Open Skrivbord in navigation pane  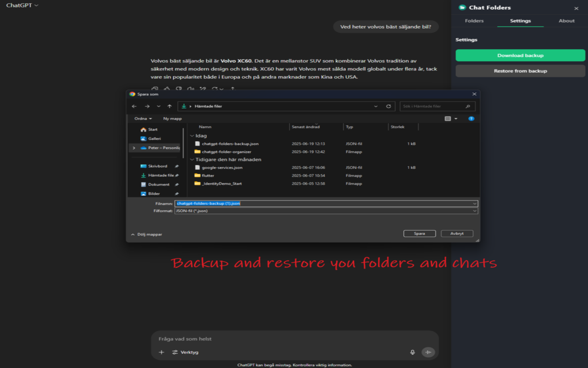click(158, 166)
